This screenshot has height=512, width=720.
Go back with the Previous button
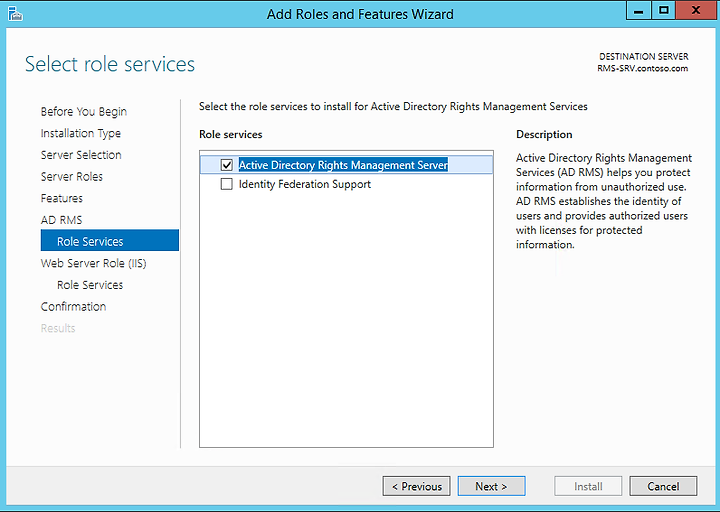(x=416, y=486)
